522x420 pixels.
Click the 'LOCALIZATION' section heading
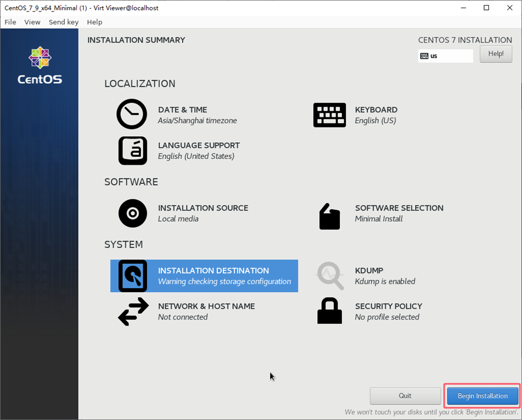tap(140, 83)
